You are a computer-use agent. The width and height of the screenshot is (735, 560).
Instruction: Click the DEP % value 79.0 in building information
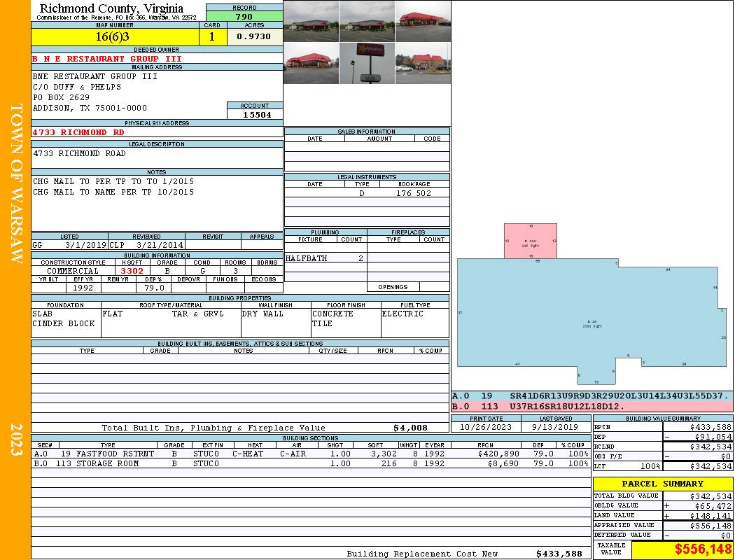click(x=154, y=288)
